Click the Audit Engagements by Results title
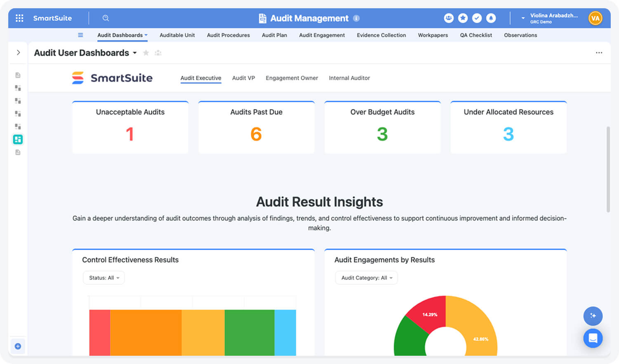Screen dimensions: 619x364 click(385, 260)
